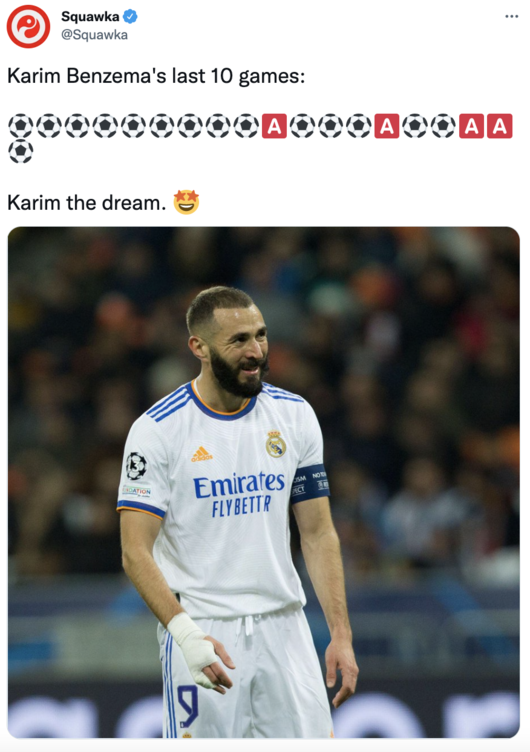The height and width of the screenshot is (752, 530).
Task: Click the soccer ball emoji just before the first A
Action: (x=246, y=126)
